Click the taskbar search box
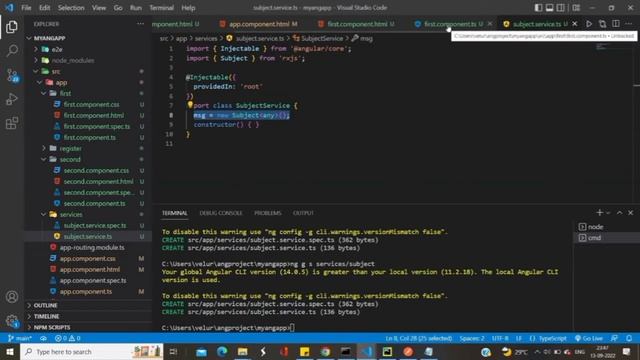Viewport: 640px width, 360px height. click(x=91, y=351)
